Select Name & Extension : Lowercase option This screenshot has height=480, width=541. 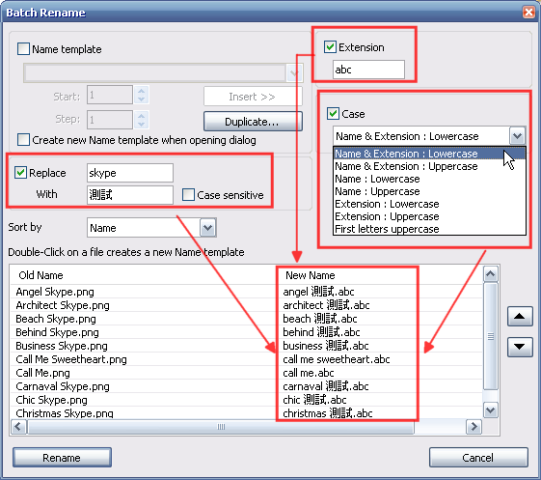(429, 154)
